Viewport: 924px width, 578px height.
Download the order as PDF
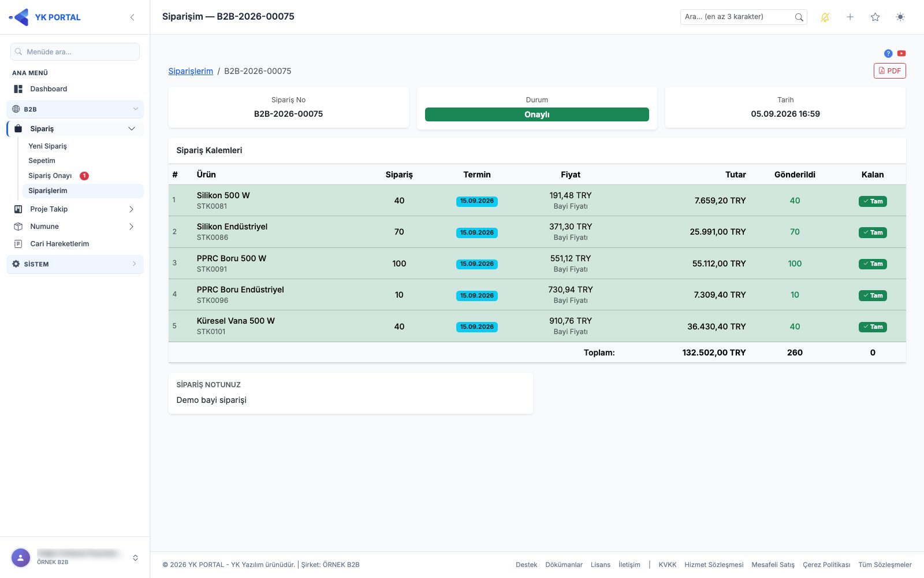[x=889, y=71]
